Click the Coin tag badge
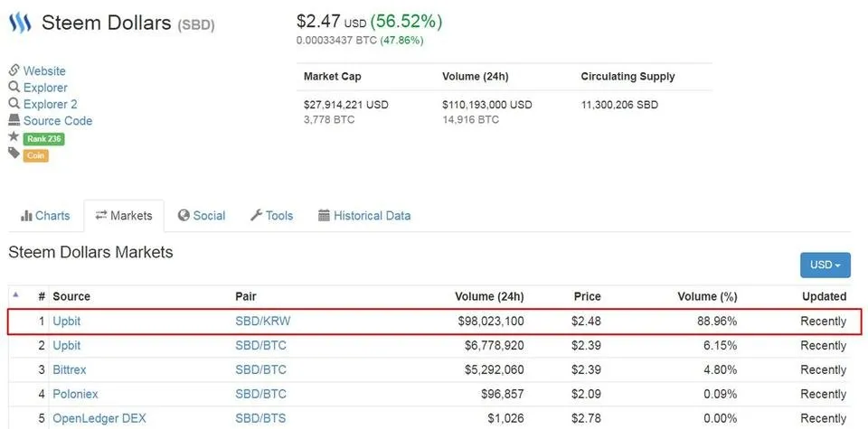 36,155
